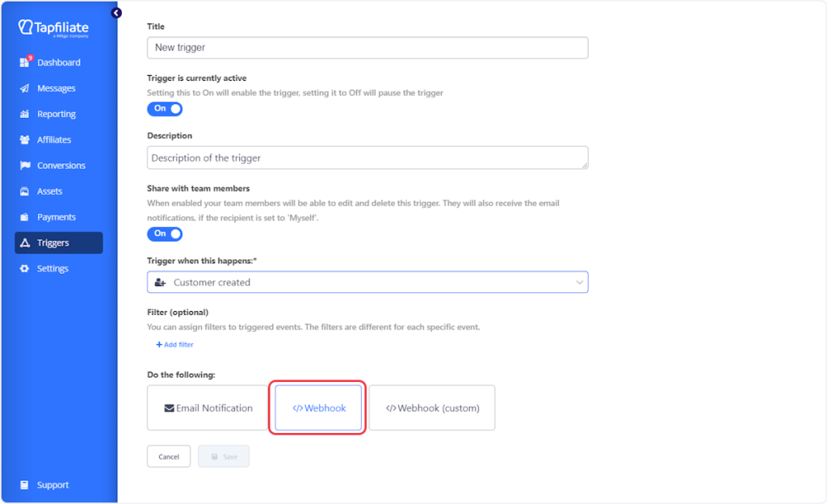Collapse the sidebar with the arrow icon
This screenshot has height=504, width=827.
[116, 13]
